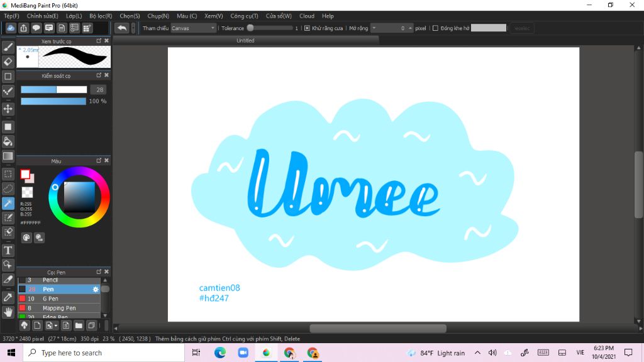
Task: Enable Đóng khe hở checkbox
Action: [435, 28]
